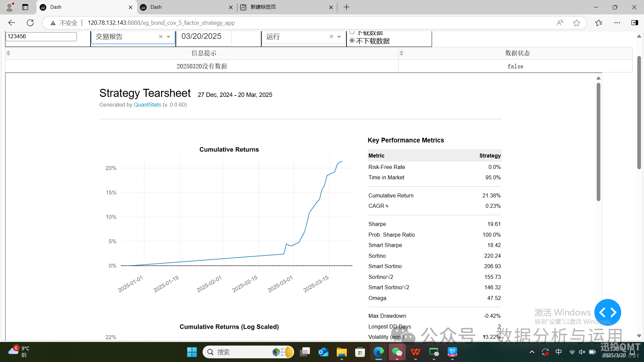Close the second Dash tab
This screenshot has width=644, height=362.
click(x=231, y=7)
